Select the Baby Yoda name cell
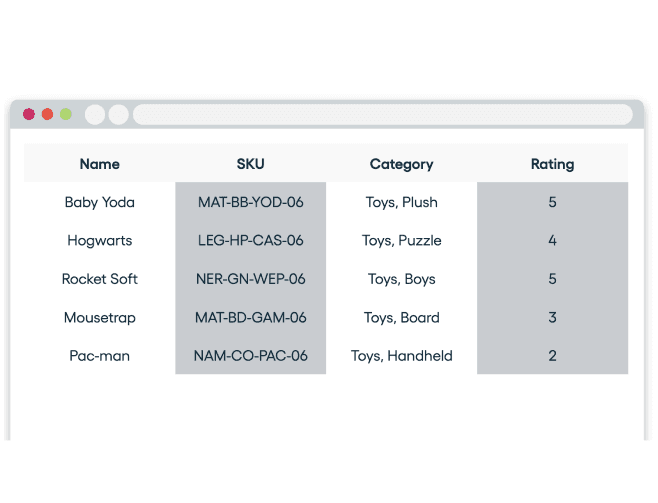The width and height of the screenshot is (658, 503). point(99,202)
